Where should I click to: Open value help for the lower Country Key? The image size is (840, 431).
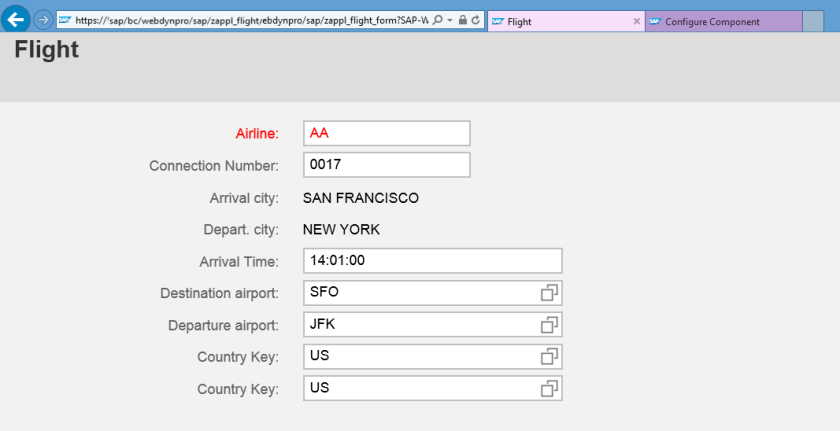pyautogui.click(x=549, y=389)
